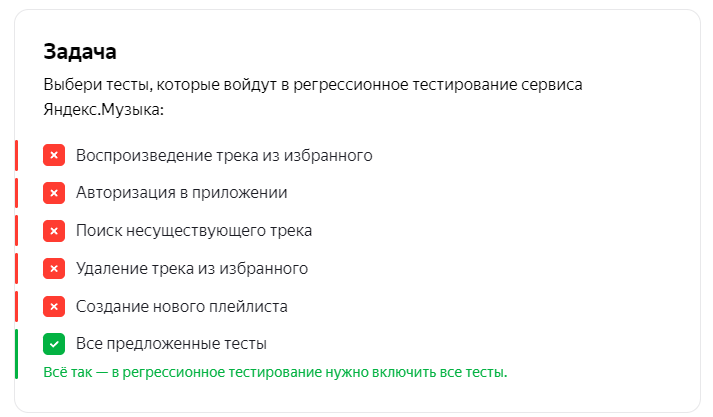The width and height of the screenshot is (713, 417).
Task: Click red vertical bar beside Авторизация в приложении
Action: [16, 193]
